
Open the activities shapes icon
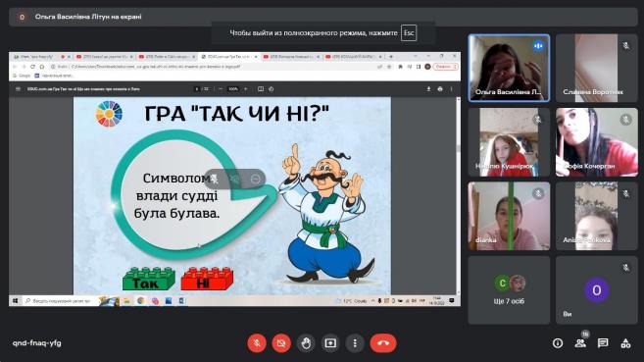point(625,343)
